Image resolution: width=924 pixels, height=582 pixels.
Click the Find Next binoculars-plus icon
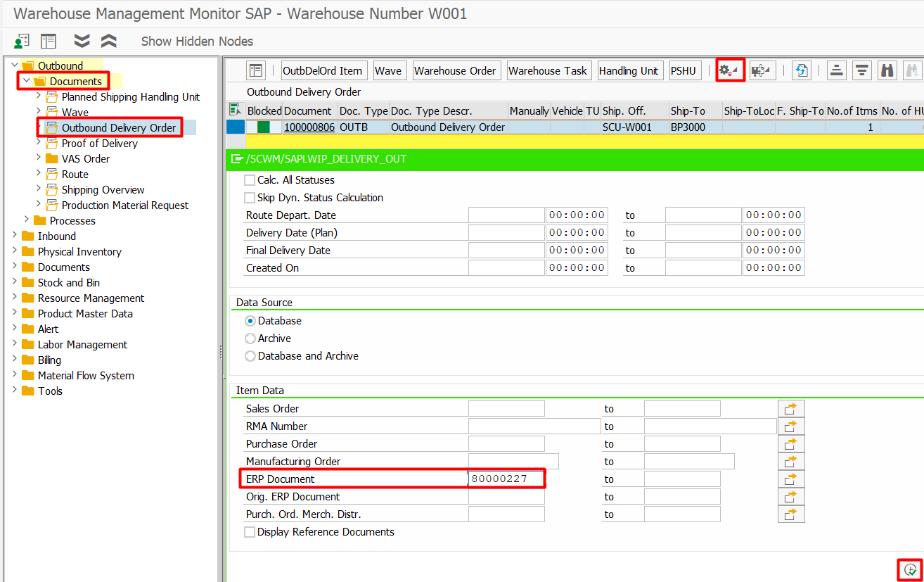pos(913,70)
